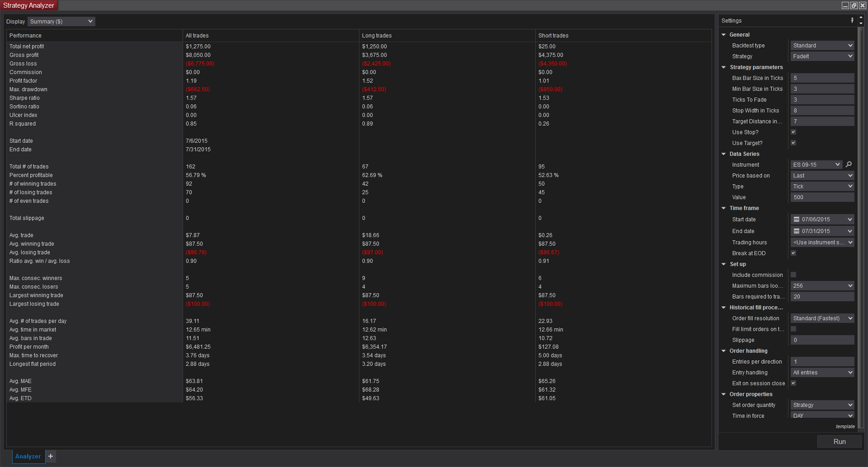Enable Fill limit orders on touch checkbox
868x467 pixels.
pyautogui.click(x=793, y=329)
